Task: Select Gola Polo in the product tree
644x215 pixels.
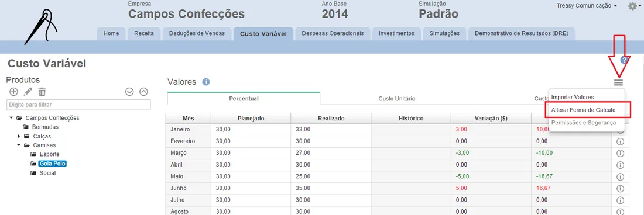Action: pos(53,164)
